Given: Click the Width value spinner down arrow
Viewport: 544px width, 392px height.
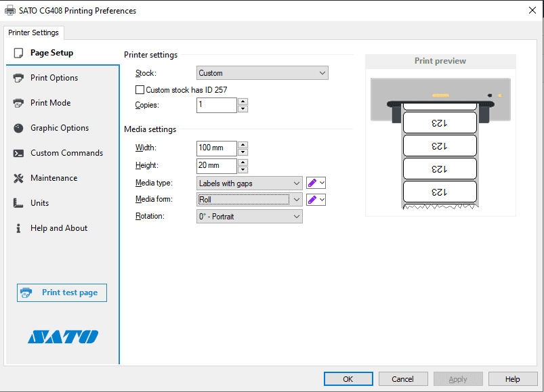Looking at the screenshot, I should coord(242,151).
